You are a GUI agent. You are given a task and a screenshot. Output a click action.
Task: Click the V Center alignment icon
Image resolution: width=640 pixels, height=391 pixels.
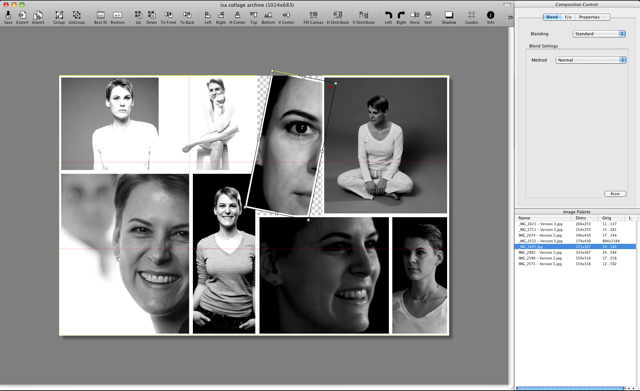coord(286,17)
